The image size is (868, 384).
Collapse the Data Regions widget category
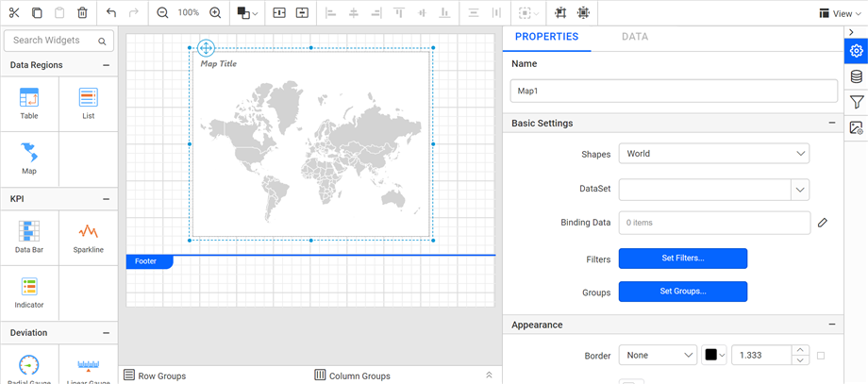106,65
